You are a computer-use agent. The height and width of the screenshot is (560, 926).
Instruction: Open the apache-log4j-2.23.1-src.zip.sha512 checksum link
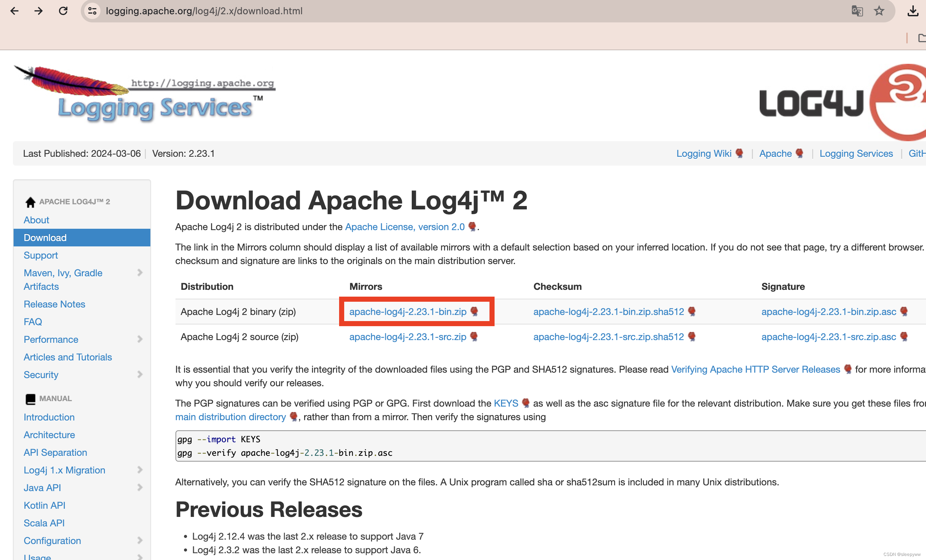tap(608, 337)
